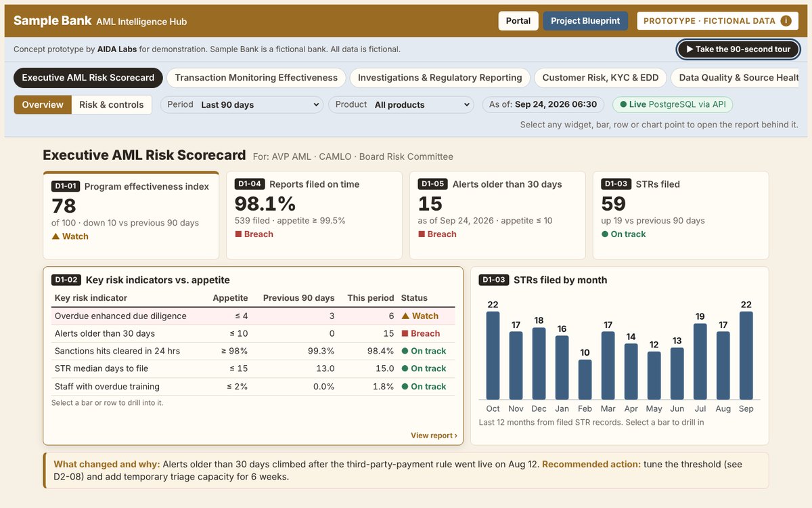Select the Executive AML Risk Scorecard tab

click(x=88, y=78)
